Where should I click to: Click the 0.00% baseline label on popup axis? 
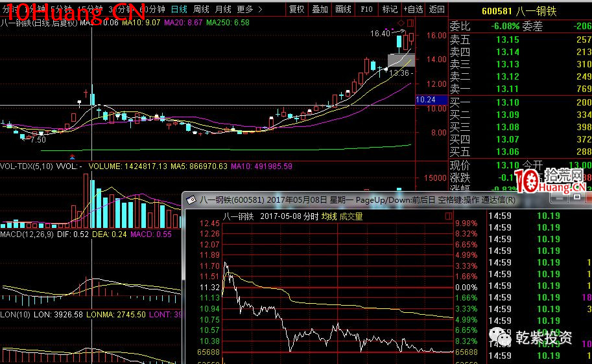coord(466,288)
